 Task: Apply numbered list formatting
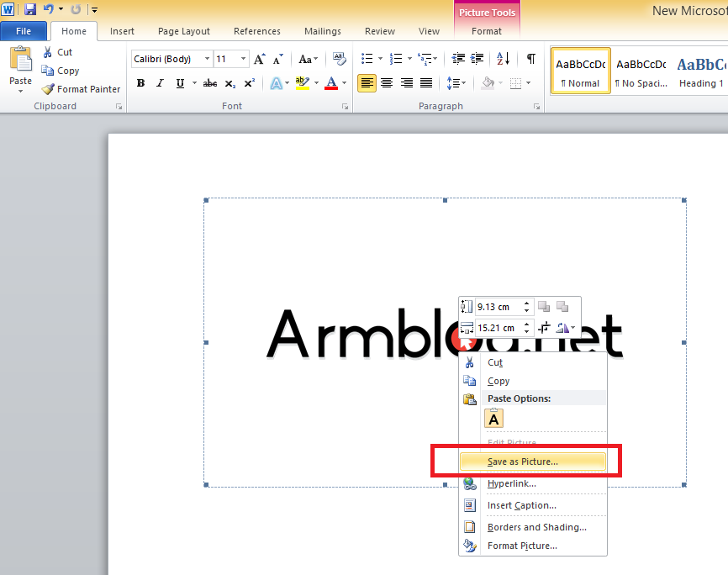396,59
